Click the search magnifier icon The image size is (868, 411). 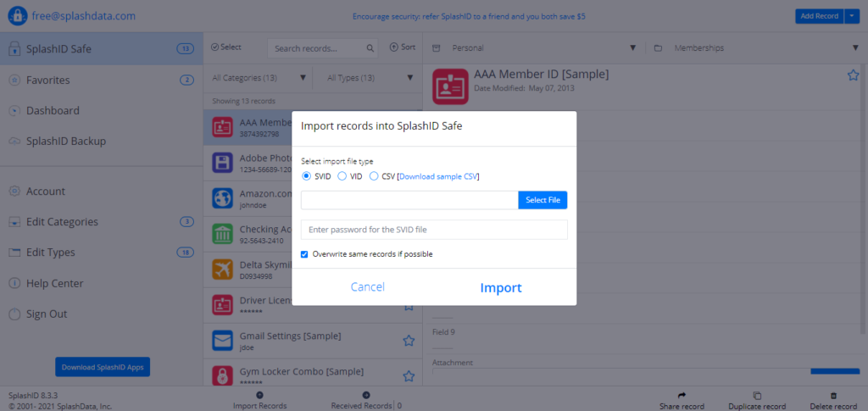(370, 48)
